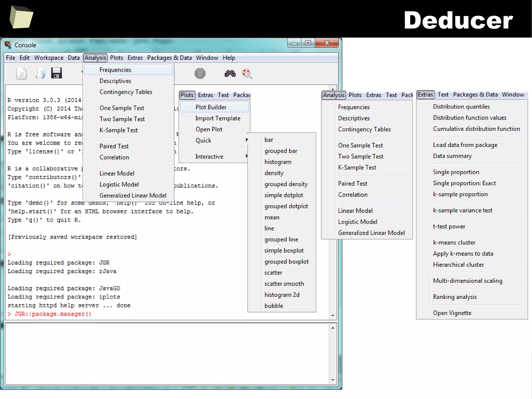
Task: Open the Packages & Data menu in Console
Action: tap(169, 58)
